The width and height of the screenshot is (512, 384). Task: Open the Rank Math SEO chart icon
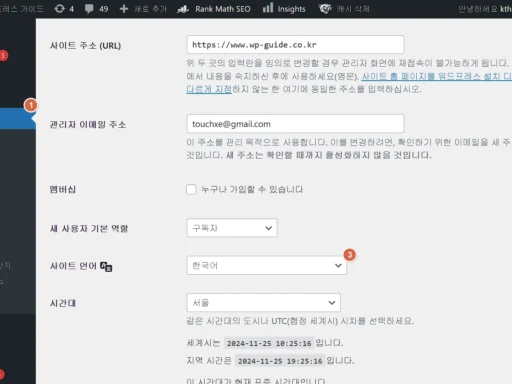click(183, 9)
